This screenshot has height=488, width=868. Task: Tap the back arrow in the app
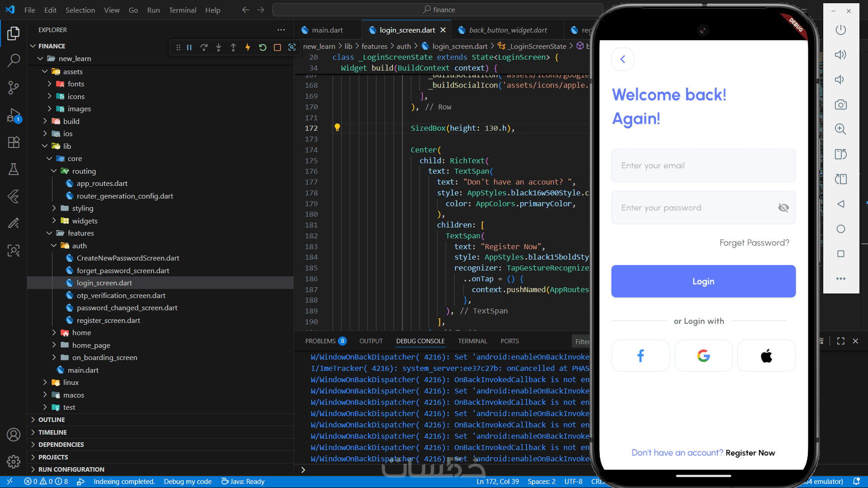pyautogui.click(x=623, y=59)
